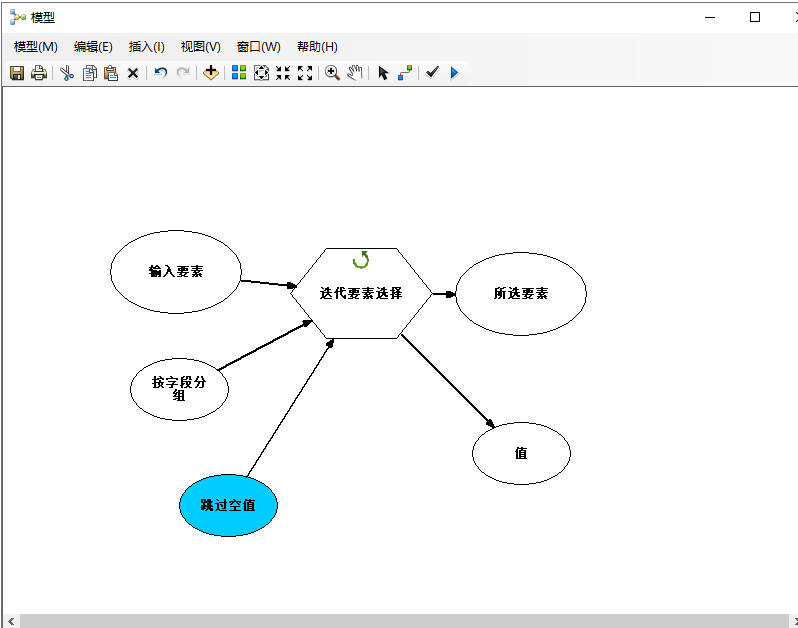798x628 pixels.
Task: Activate the pan hand tool
Action: pos(355,73)
